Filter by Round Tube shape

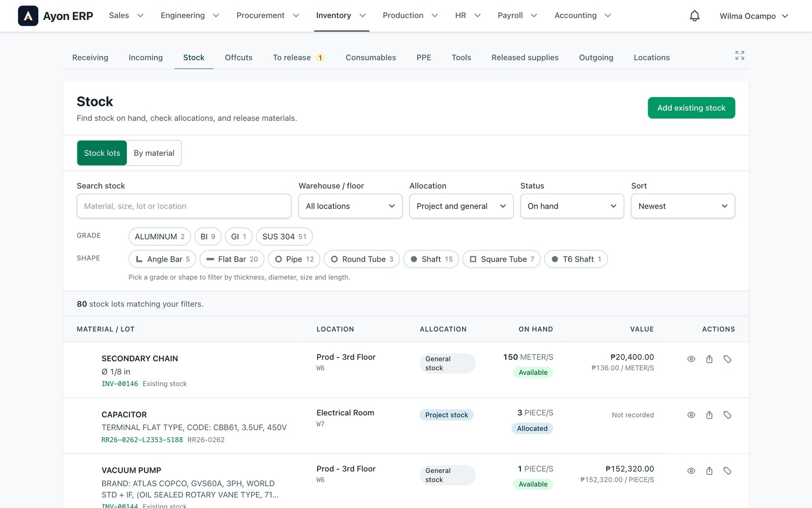[362, 259]
